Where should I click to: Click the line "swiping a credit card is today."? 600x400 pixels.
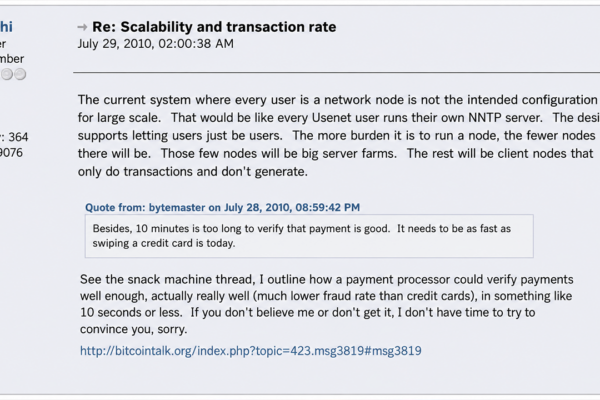pos(164,243)
